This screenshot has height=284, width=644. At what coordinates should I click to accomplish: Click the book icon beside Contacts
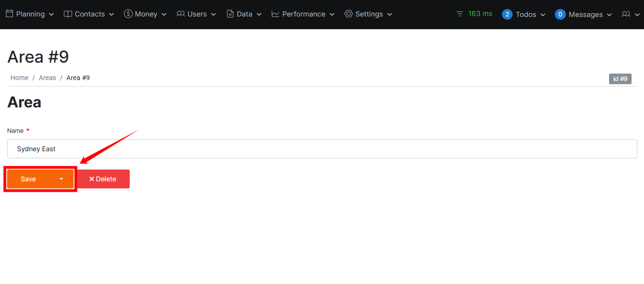pyautogui.click(x=68, y=14)
